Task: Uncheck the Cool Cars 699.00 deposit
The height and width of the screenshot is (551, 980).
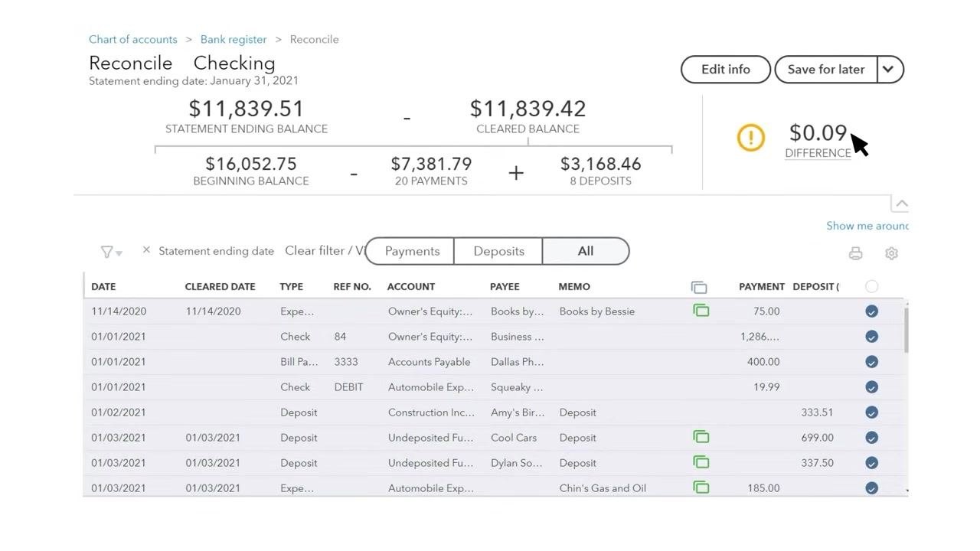Action: pyautogui.click(x=871, y=438)
